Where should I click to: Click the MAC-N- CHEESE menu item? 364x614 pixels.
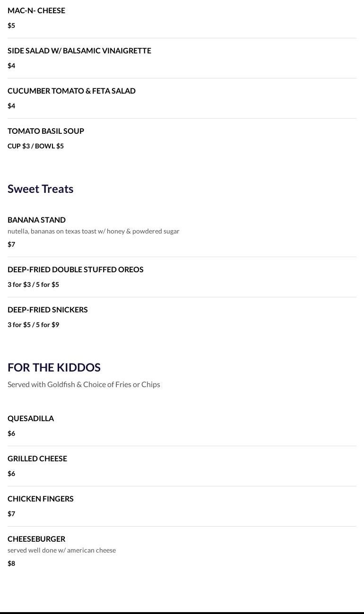pos(36,10)
